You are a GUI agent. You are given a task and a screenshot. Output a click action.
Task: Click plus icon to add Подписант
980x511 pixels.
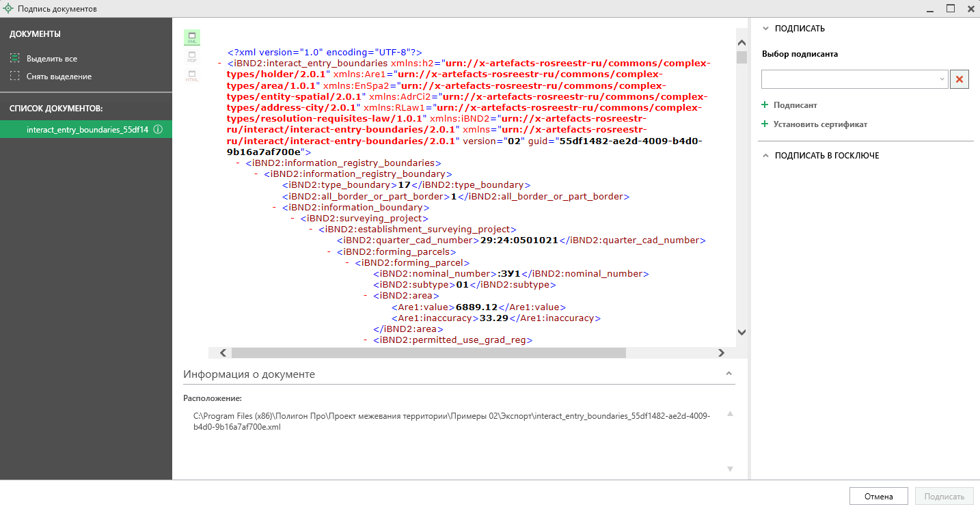point(765,105)
